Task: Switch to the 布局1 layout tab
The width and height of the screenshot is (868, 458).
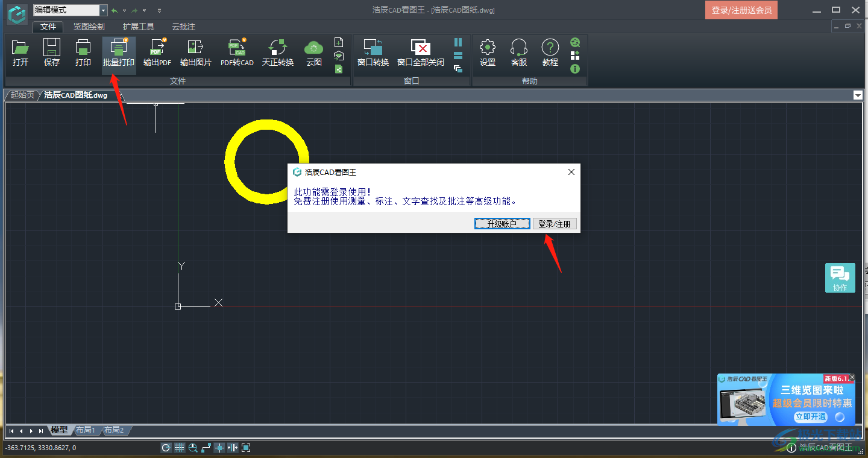Action: 85,430
